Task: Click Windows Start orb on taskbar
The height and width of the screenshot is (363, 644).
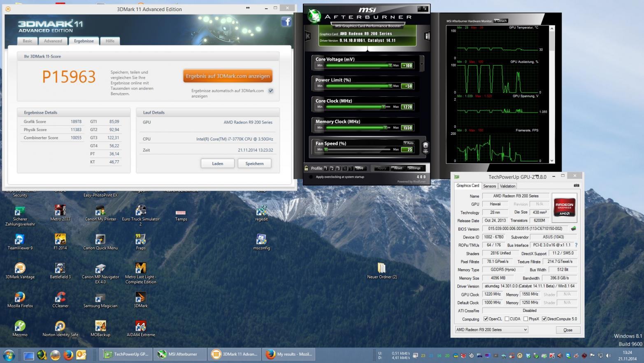Action: pos(9,355)
